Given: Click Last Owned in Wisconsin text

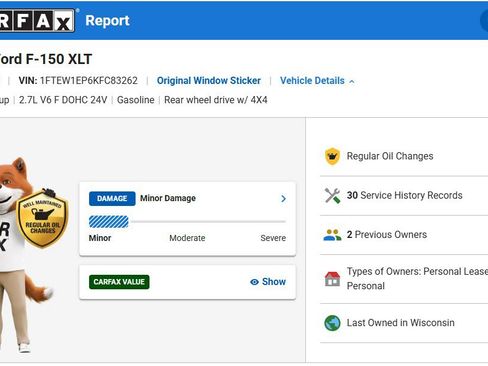Looking at the screenshot, I should [x=401, y=323].
